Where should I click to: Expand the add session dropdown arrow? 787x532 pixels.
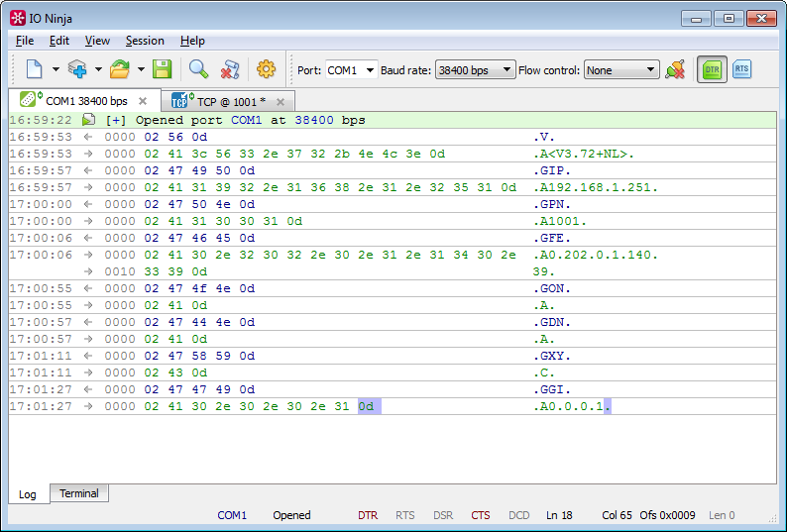[x=98, y=69]
